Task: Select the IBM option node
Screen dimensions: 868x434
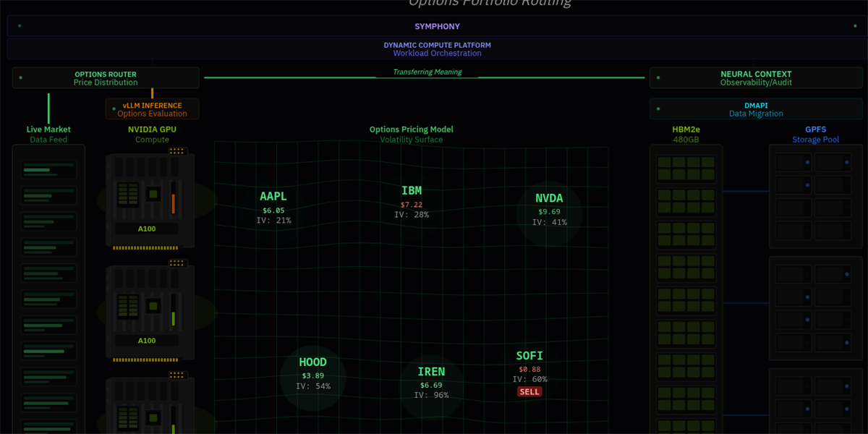Action: 412,201
